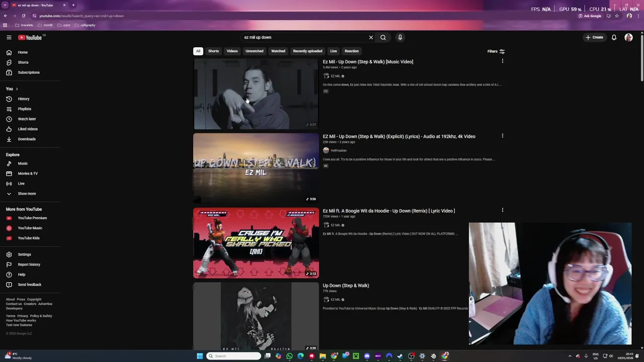Viewport: 644px width, 362px height.
Task: Open Report history in the sidebar
Action: (30, 264)
